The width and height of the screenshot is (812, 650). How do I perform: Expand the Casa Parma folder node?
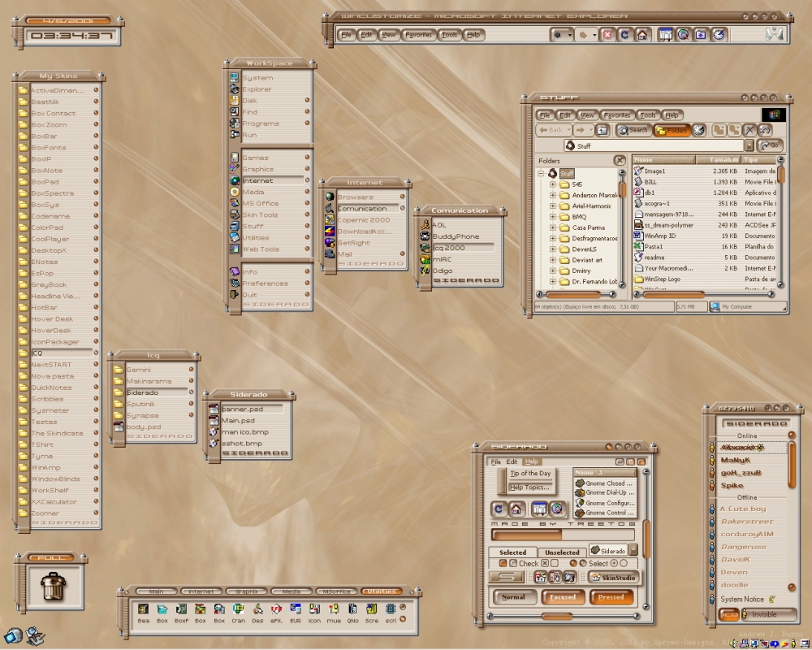(552, 227)
